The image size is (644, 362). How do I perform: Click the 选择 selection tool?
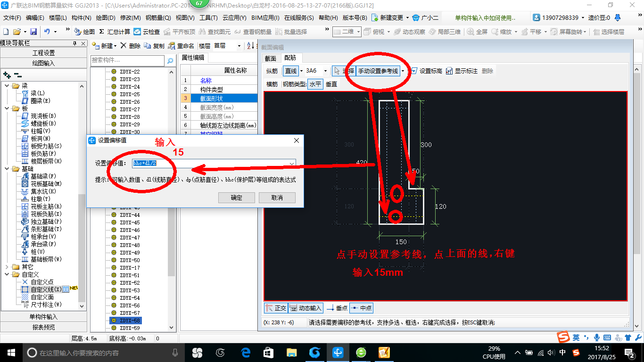click(x=343, y=71)
